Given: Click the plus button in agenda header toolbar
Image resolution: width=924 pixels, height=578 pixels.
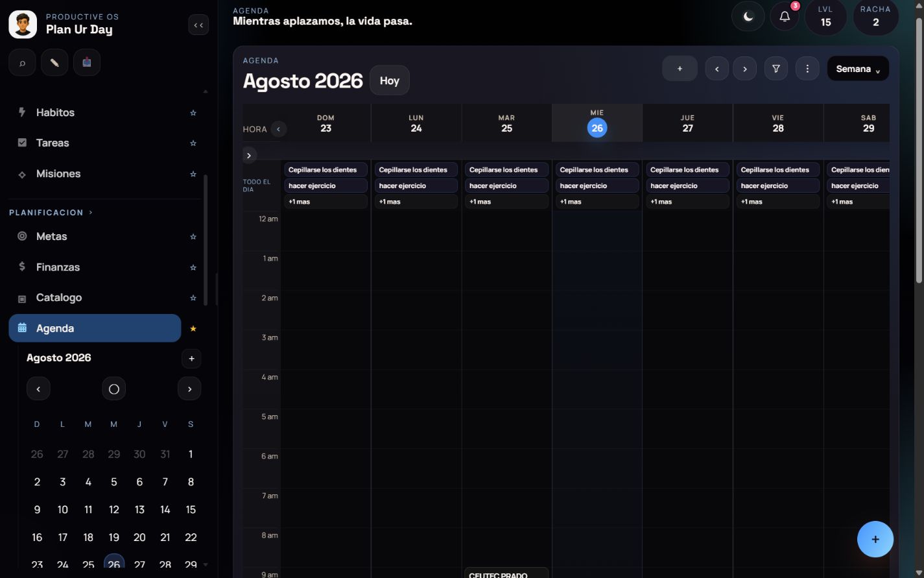Looking at the screenshot, I should click(x=680, y=69).
